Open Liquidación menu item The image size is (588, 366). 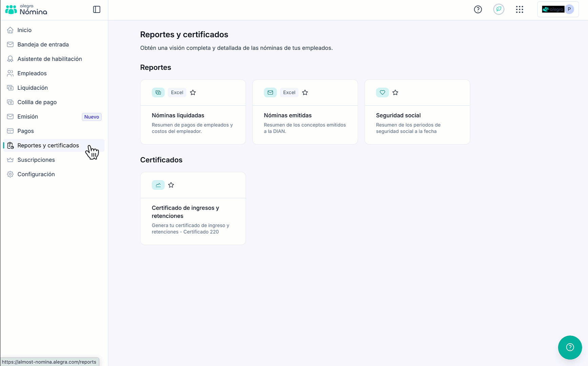[54, 88]
